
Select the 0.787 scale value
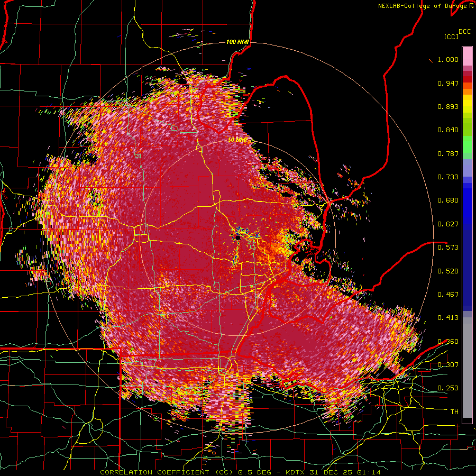[448, 153]
